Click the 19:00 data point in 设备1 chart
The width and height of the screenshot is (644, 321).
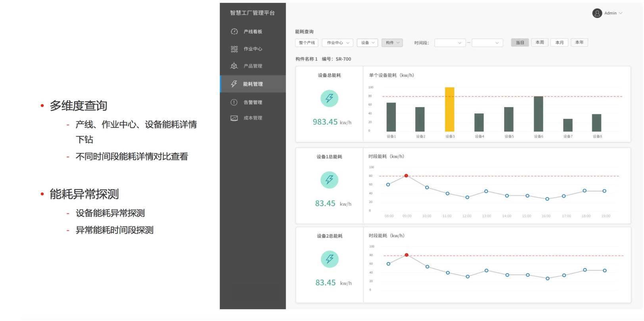pyautogui.click(x=604, y=191)
